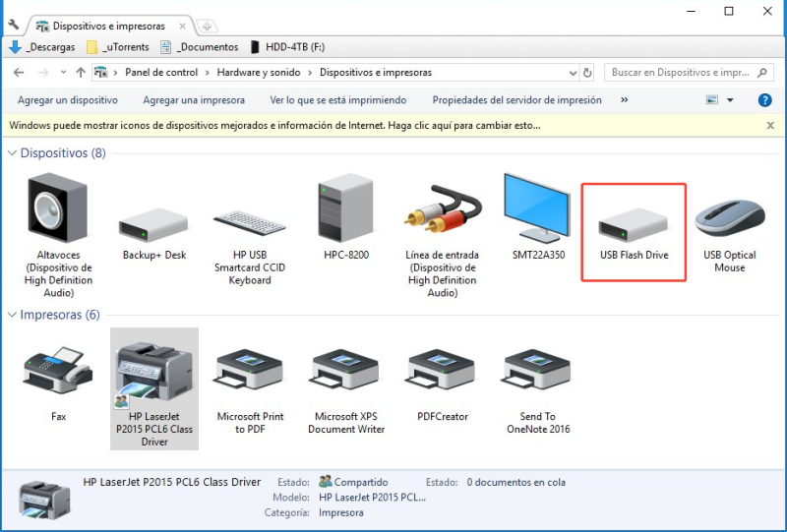Click Ver lo que se está imprimiendo
The height and width of the screenshot is (532, 787).
[338, 100]
